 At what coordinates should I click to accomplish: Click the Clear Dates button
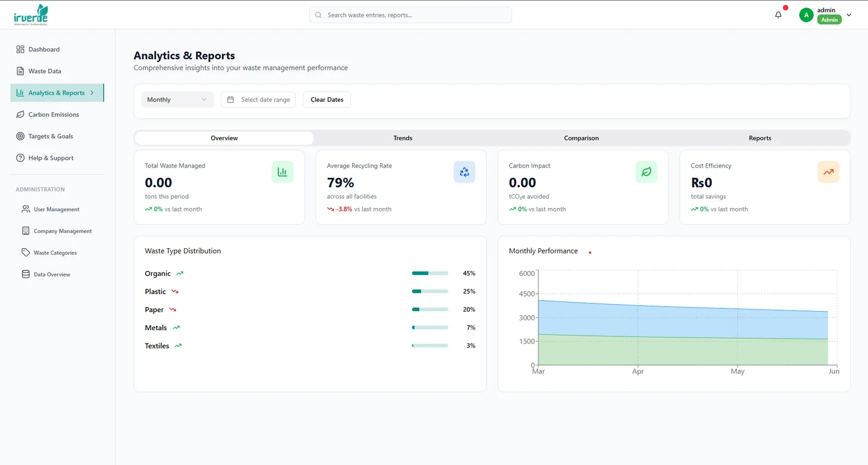coord(327,100)
